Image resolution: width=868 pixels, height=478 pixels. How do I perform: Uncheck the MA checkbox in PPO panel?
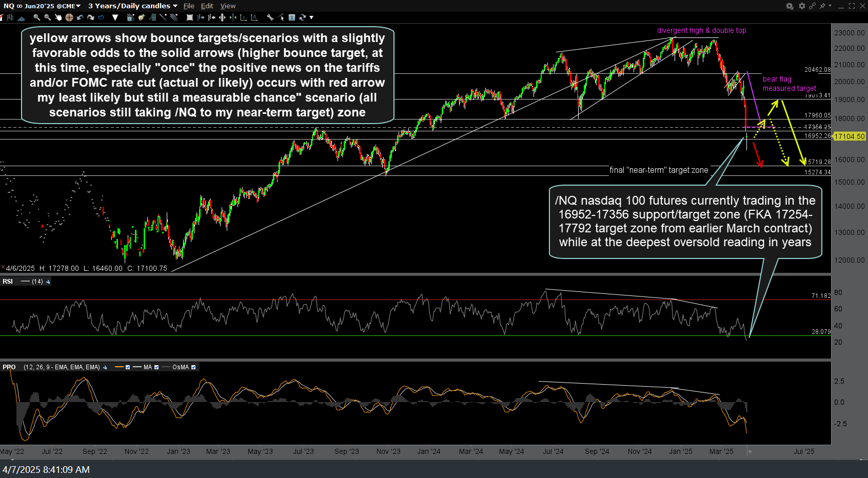(156, 367)
